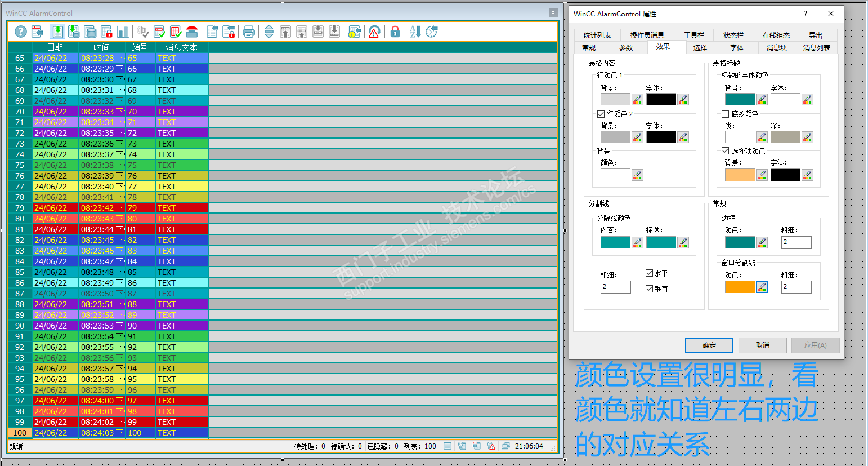Click the teal 边框 color swatch
This screenshot has height=466, width=868.
click(x=740, y=242)
